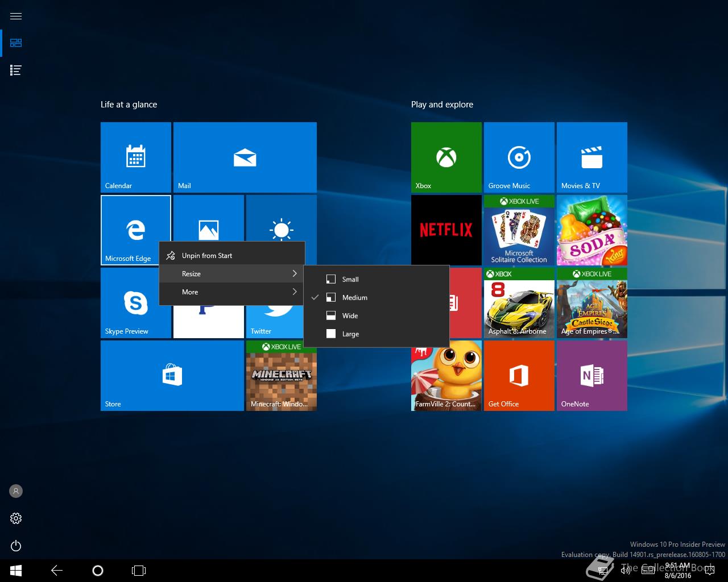This screenshot has height=582, width=728.
Task: Click the Windows Start button
Action: pyautogui.click(x=16, y=571)
